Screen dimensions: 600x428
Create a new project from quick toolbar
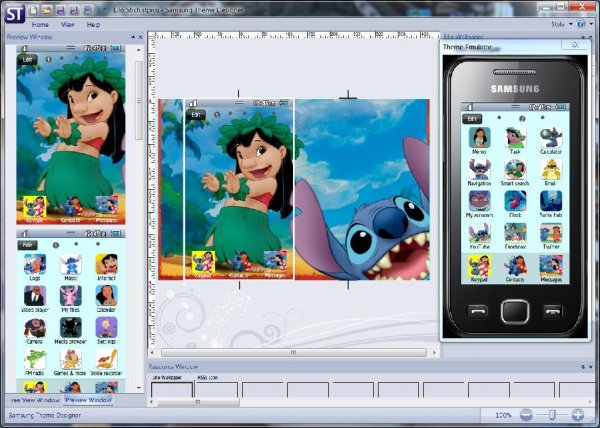click(x=34, y=10)
